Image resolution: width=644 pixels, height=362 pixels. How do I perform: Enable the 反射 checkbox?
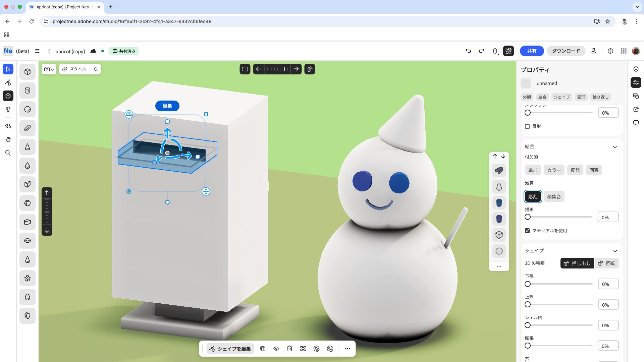(x=527, y=126)
